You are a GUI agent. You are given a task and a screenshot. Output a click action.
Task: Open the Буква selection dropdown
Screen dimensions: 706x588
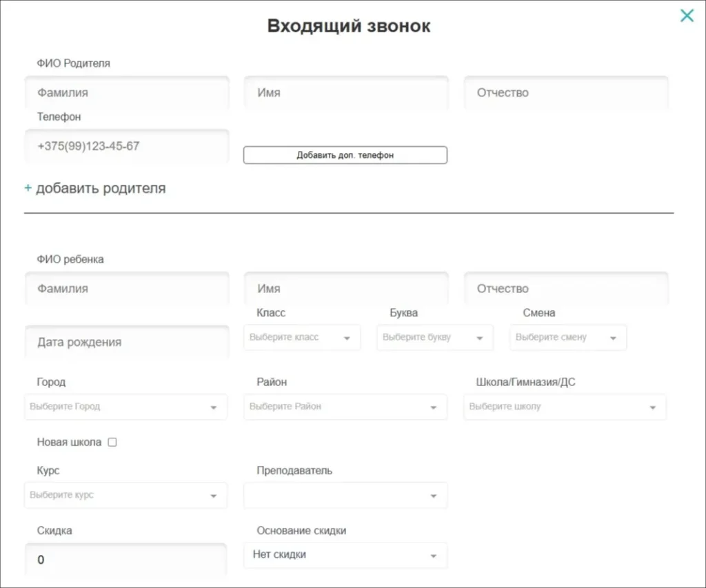(x=478, y=337)
